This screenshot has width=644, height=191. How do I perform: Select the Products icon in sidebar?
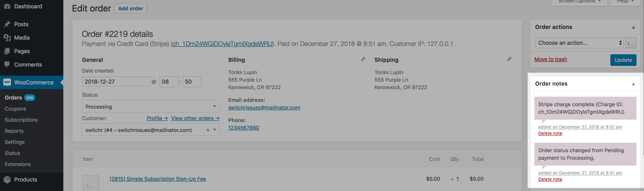tap(7, 179)
